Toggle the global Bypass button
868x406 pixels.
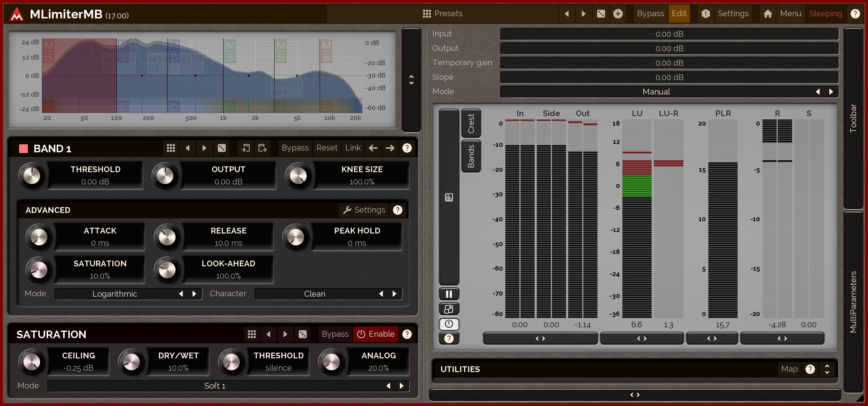click(x=650, y=14)
